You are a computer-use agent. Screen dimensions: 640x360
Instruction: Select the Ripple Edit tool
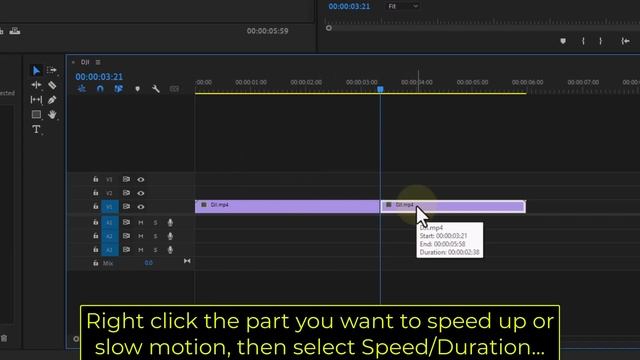click(36, 85)
